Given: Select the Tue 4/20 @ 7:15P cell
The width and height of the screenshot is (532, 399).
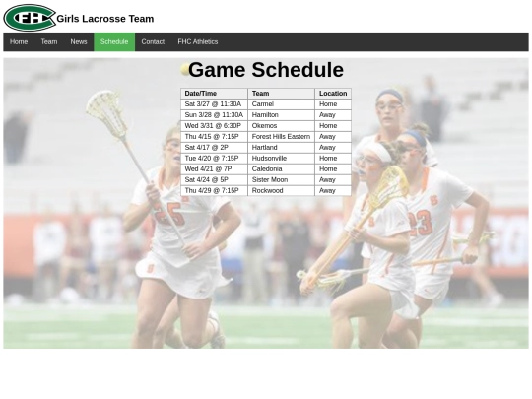Looking at the screenshot, I should point(214,159).
